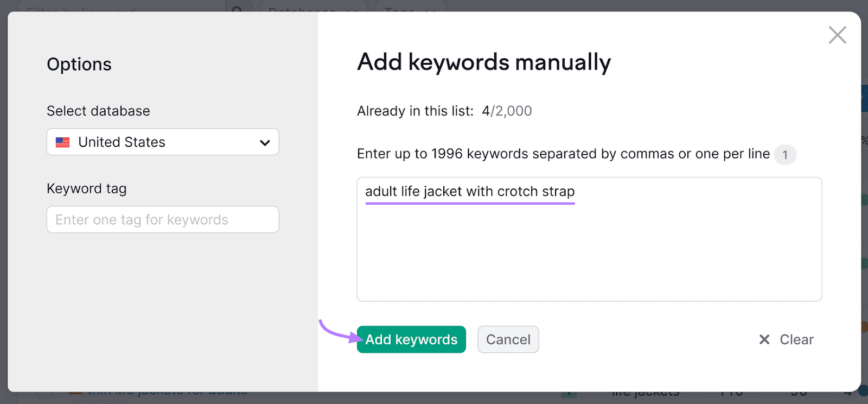Viewport: 868px width, 404px height.
Task: Open the United States database dropdown
Action: point(163,142)
